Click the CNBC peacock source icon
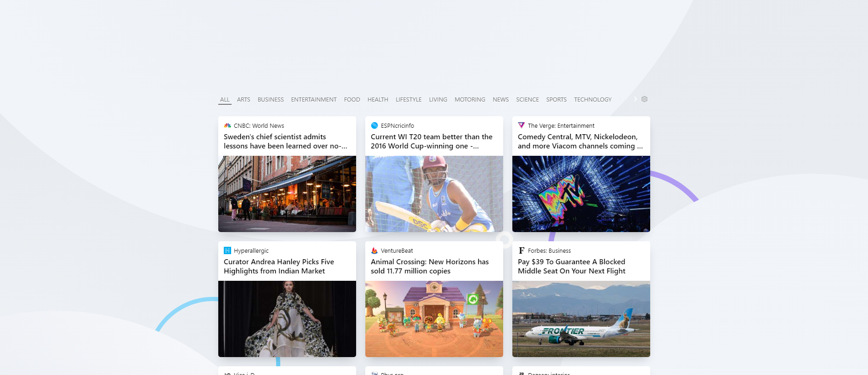The image size is (868, 375). point(227,125)
